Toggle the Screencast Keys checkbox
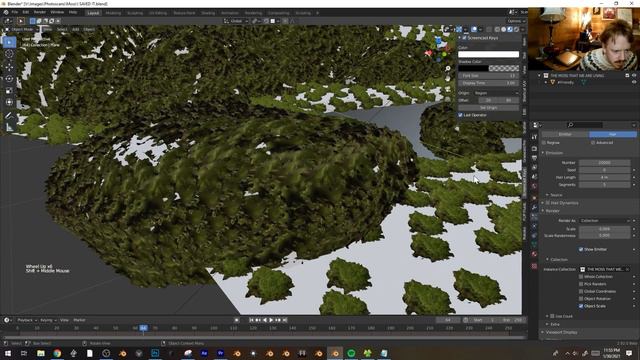This screenshot has width=640, height=360. [x=464, y=38]
